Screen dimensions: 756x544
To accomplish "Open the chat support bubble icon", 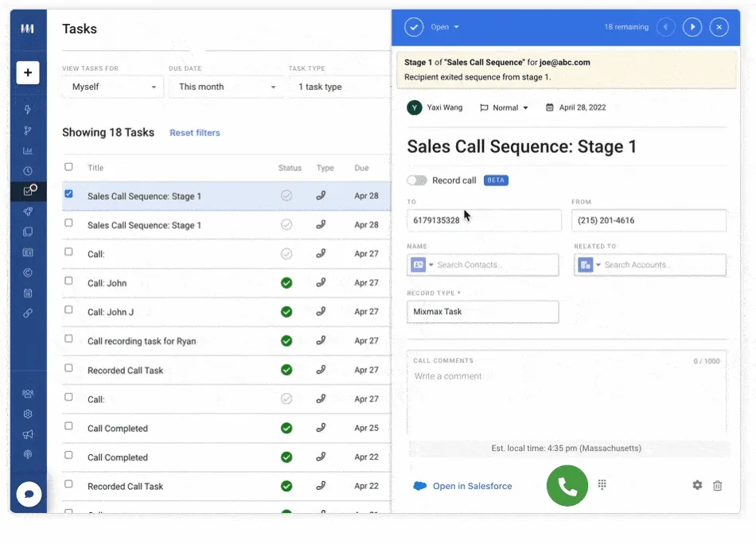I will tap(29, 495).
